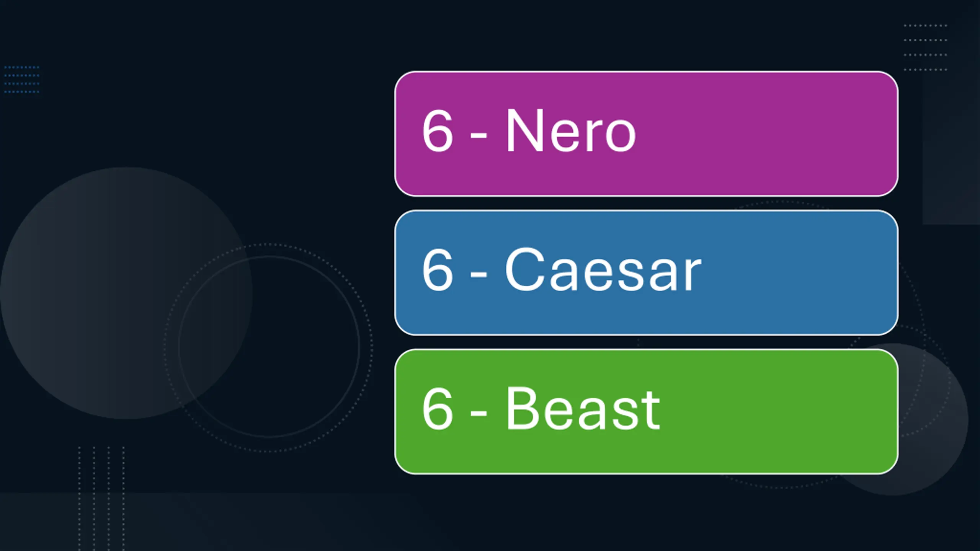Tap the empty right side of Nero box
This screenshot has height=551, width=980.
click(785, 134)
